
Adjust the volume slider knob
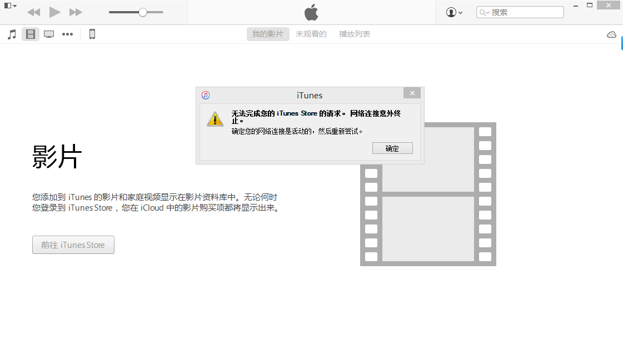click(x=143, y=12)
